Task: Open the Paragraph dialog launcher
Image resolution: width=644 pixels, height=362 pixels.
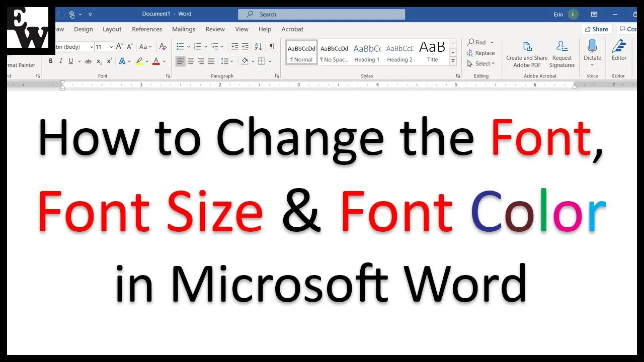Action: (277, 76)
